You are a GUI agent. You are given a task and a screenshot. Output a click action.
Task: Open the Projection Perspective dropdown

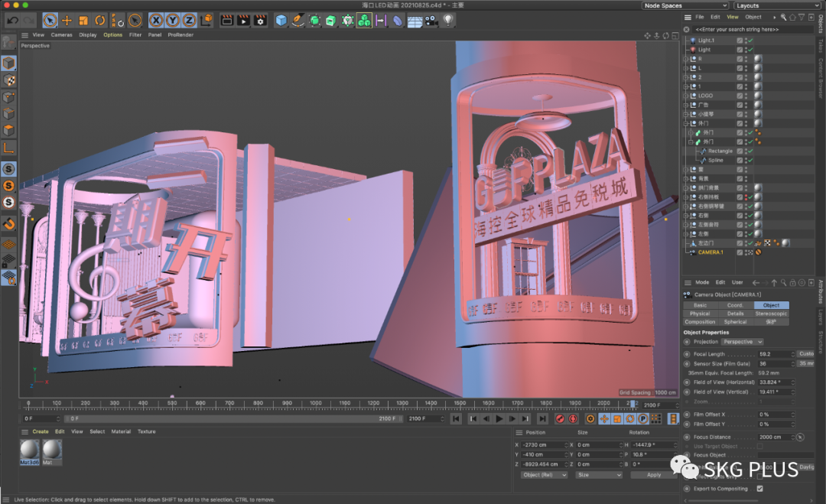pos(742,342)
